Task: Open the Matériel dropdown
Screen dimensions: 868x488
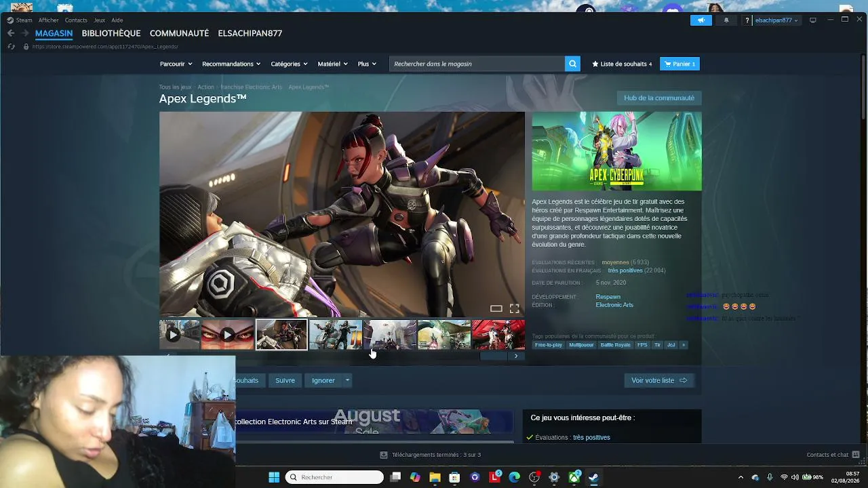Action: tap(332, 64)
